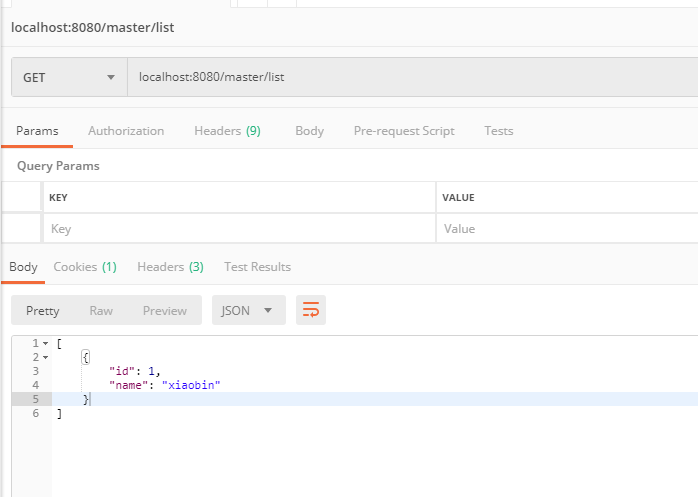Open the GET method dropdown

(68, 77)
